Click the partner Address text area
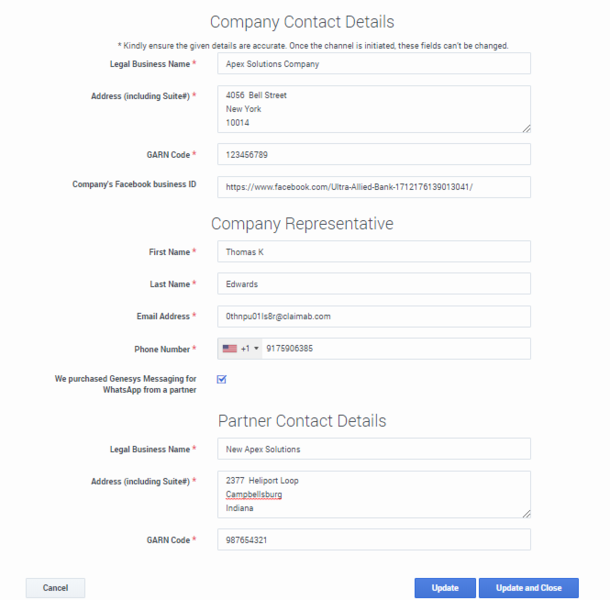 [x=374, y=494]
